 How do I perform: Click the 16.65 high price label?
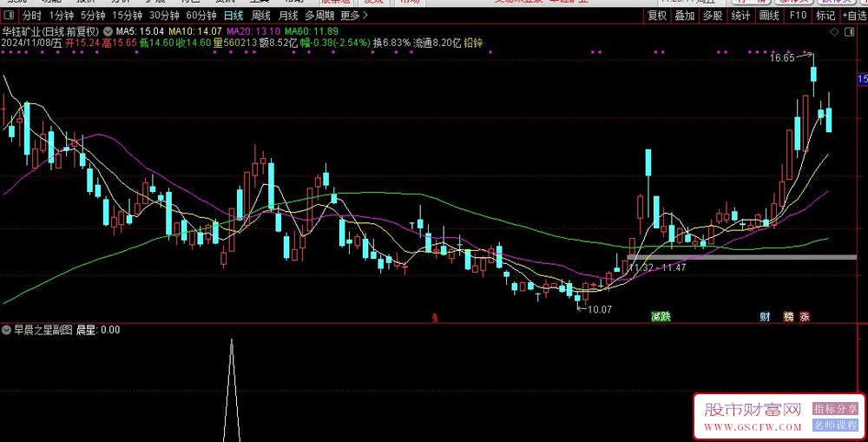click(x=782, y=57)
